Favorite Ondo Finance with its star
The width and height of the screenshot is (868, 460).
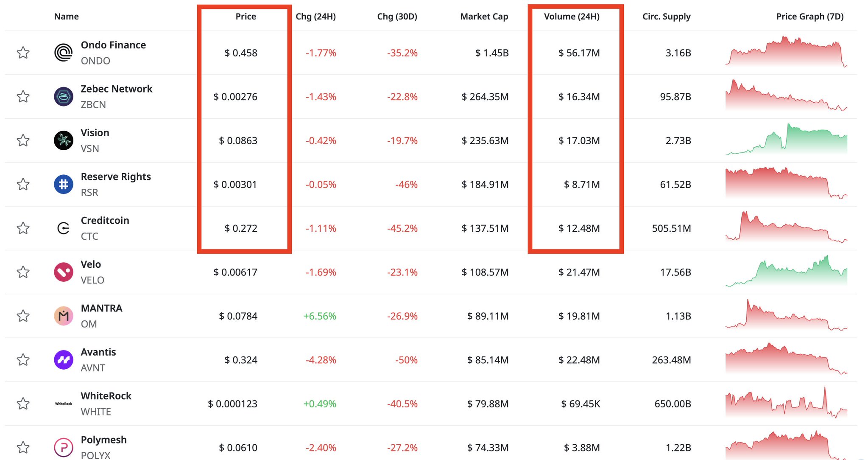23,53
